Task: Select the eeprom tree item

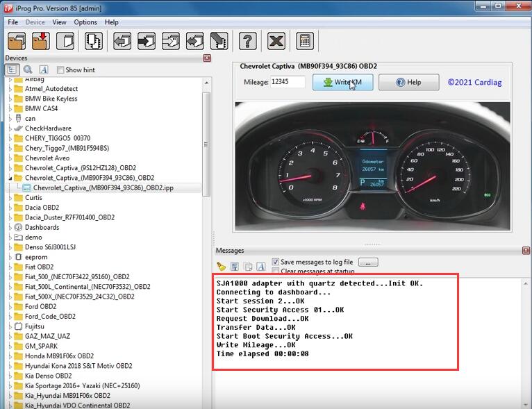Action: pos(36,257)
